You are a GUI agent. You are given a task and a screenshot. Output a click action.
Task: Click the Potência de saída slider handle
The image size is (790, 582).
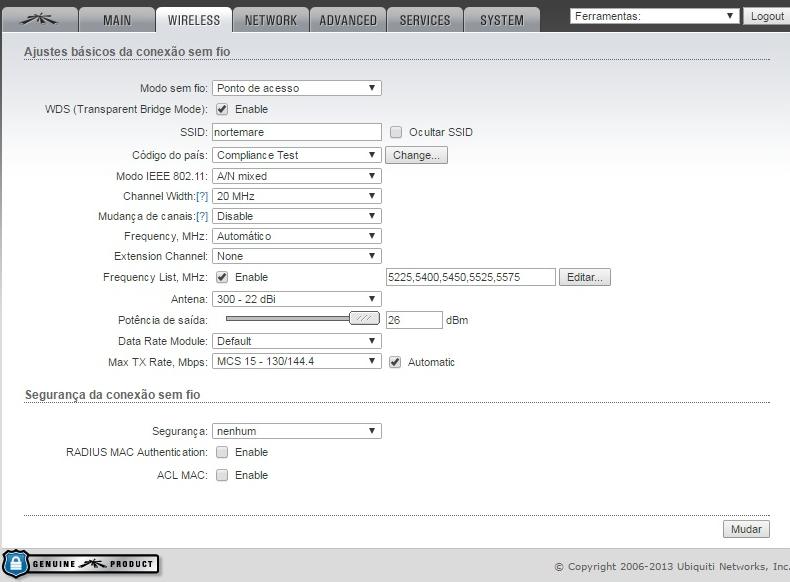[x=364, y=318]
